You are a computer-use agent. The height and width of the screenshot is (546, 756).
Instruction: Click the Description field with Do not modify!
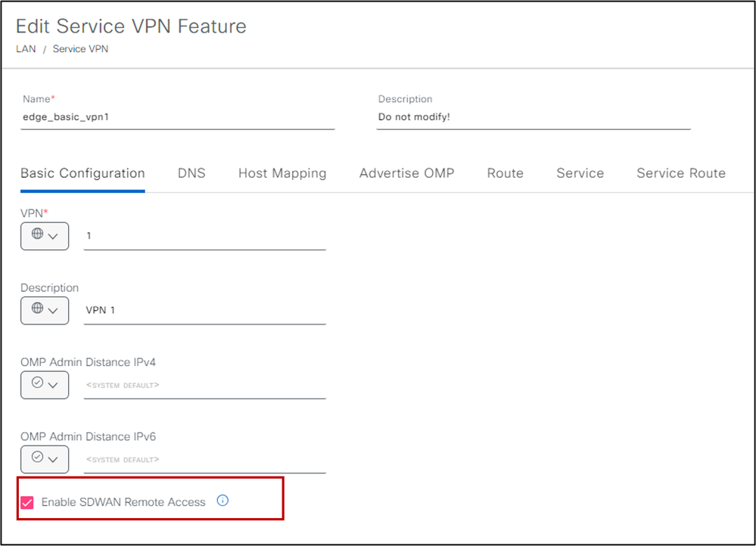point(534,117)
